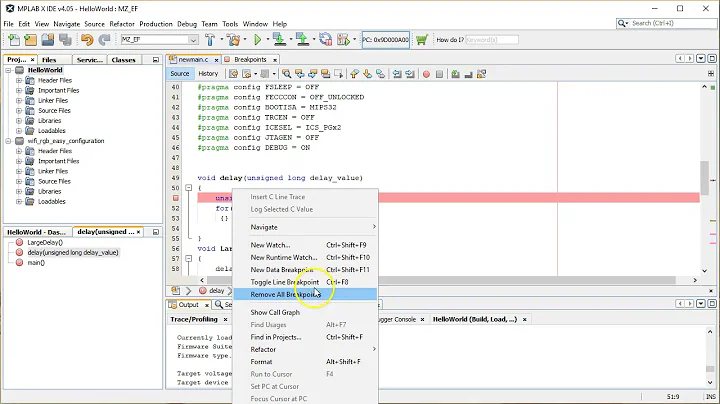Image resolution: width=720 pixels, height=404 pixels.
Task: Collapse the wifi_rgb_easy_configuration project node
Action: [x=8, y=141]
